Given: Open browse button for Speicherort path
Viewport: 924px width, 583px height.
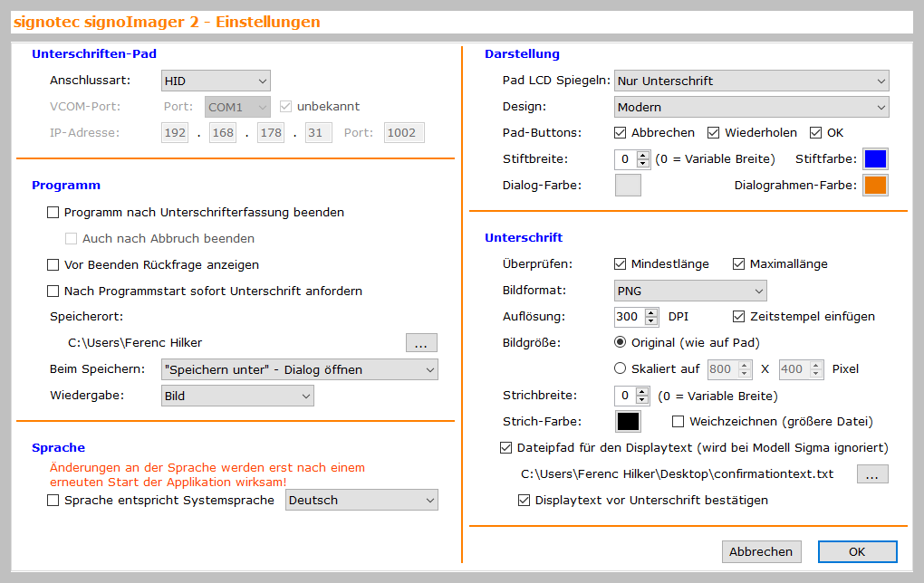Looking at the screenshot, I should pos(421,343).
